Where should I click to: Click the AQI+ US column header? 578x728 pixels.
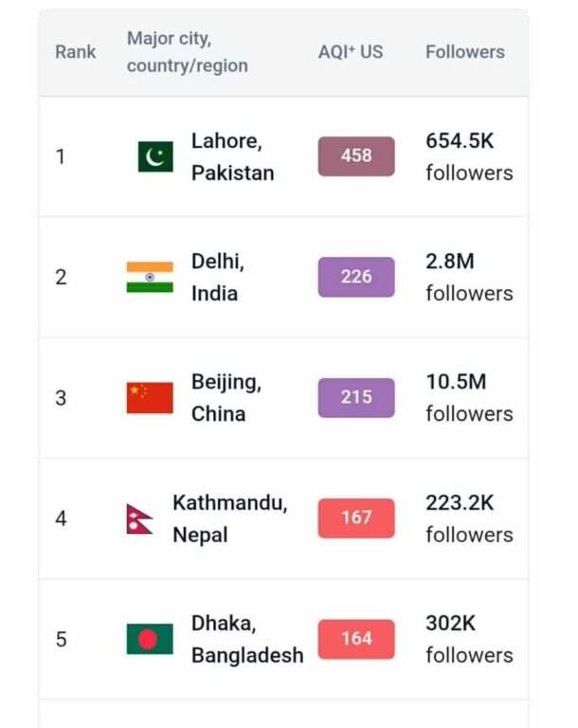351,52
